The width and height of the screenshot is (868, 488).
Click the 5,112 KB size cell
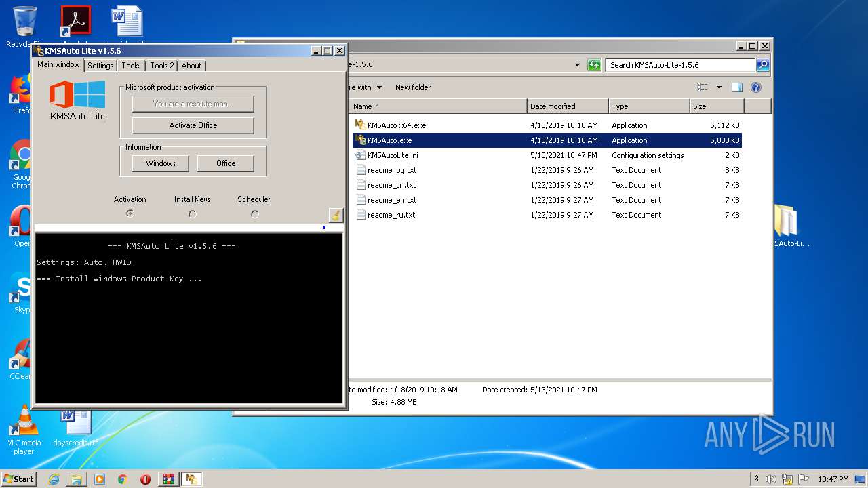point(724,125)
